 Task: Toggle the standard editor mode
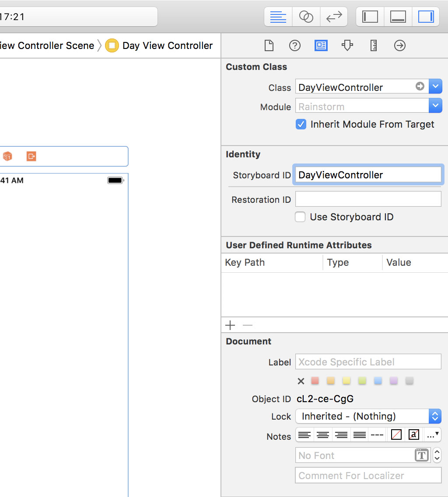(x=279, y=17)
